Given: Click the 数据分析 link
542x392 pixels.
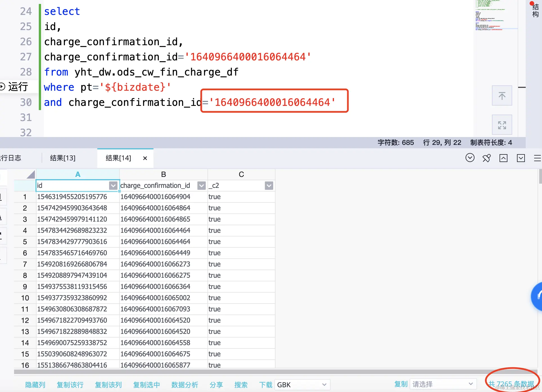Looking at the screenshot, I should (185, 385).
